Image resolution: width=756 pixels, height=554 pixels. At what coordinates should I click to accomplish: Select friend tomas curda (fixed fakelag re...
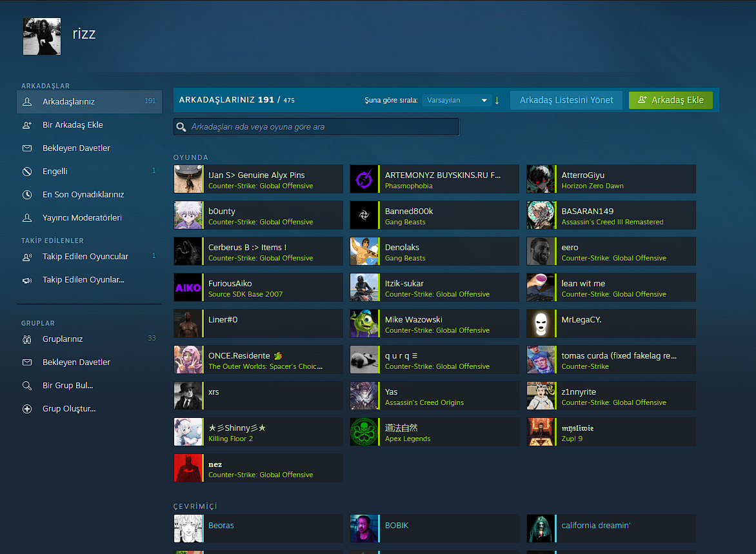tap(612, 360)
